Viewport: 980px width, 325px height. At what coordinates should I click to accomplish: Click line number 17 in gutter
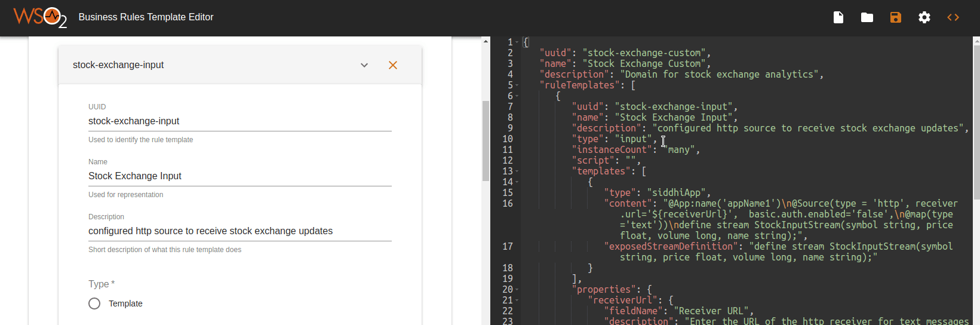(x=508, y=246)
